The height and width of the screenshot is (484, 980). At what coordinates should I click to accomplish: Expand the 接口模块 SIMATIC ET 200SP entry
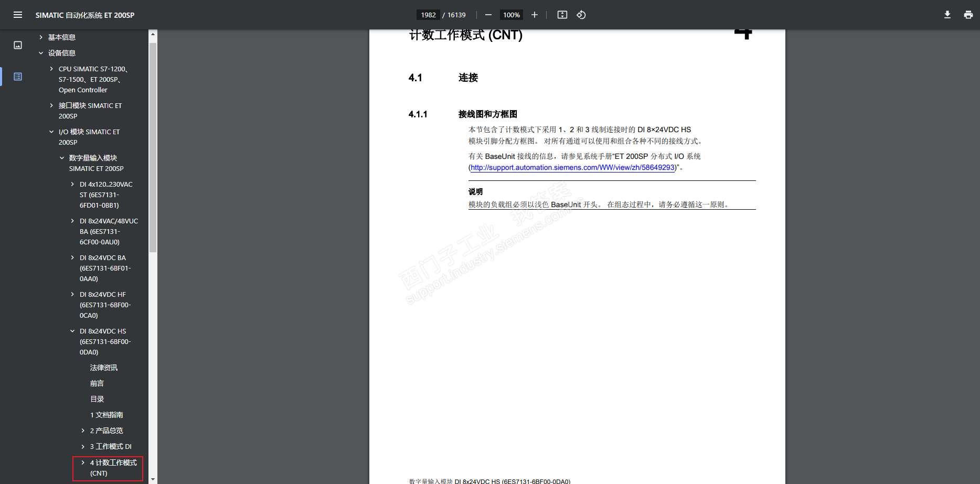(51, 105)
